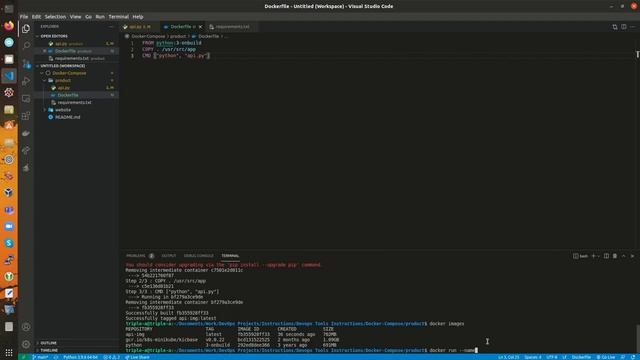Open Accounts menu in activity bar
This screenshot has height=360, width=640.
pos(26,327)
